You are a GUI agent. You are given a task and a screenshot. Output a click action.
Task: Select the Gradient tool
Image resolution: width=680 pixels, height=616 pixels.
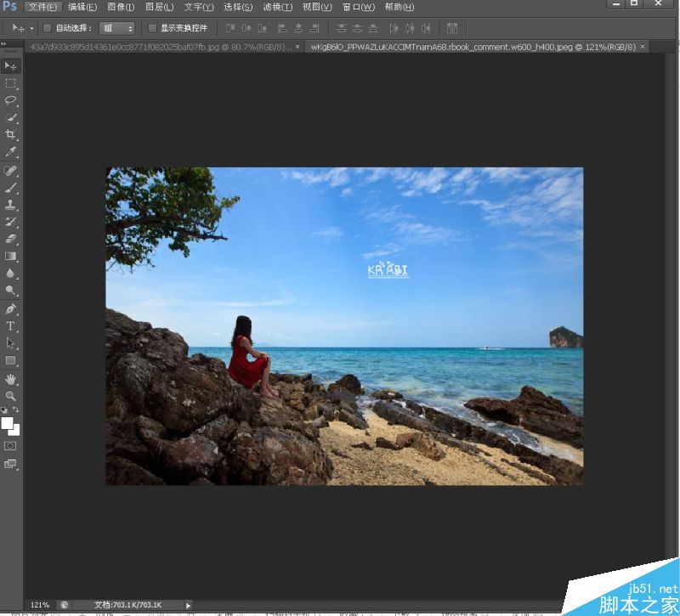[10, 257]
